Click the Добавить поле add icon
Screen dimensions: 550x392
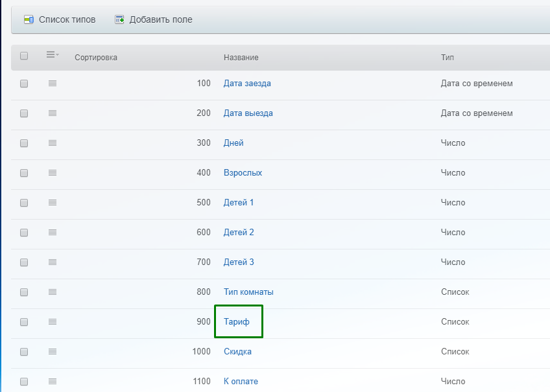(119, 20)
